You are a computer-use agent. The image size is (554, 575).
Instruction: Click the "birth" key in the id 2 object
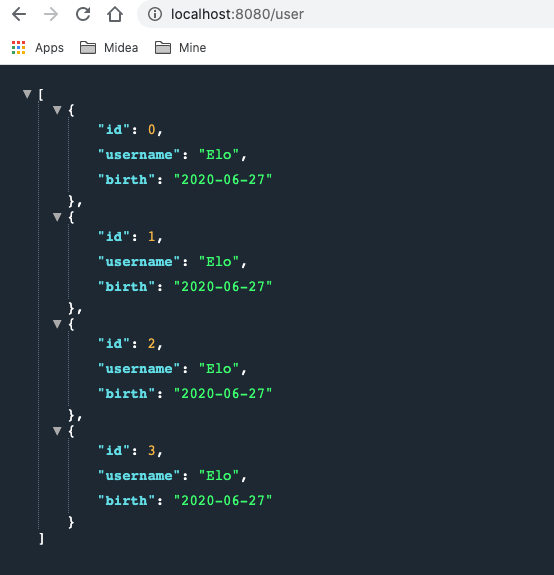[126, 393]
